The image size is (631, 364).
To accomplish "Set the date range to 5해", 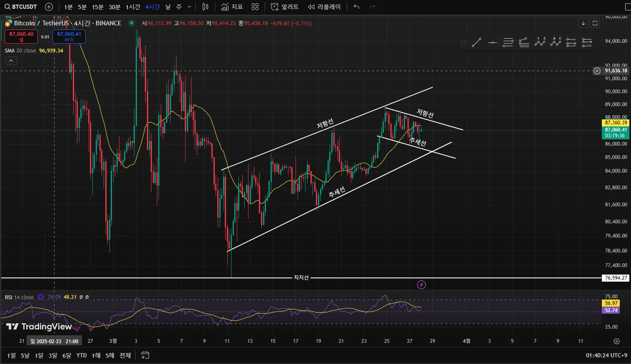I will [x=110, y=355].
